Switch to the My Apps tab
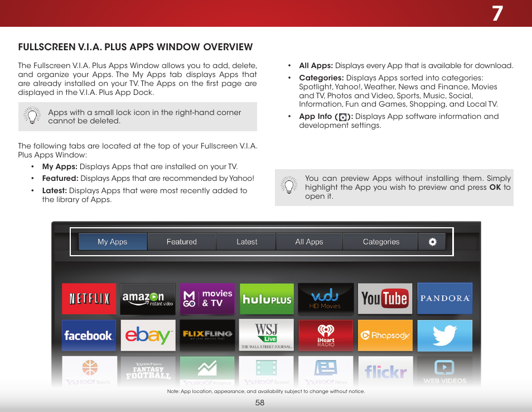 click(113, 242)
